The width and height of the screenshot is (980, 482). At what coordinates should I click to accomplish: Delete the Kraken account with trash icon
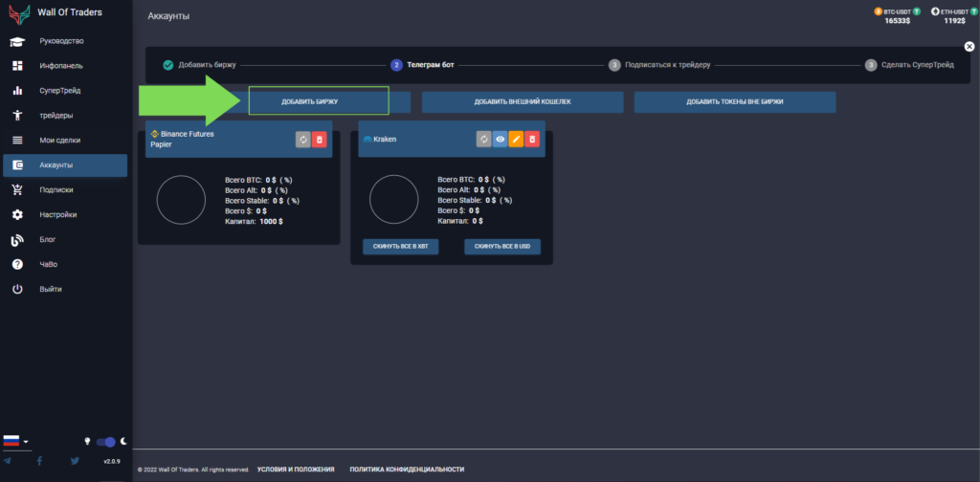pos(532,140)
